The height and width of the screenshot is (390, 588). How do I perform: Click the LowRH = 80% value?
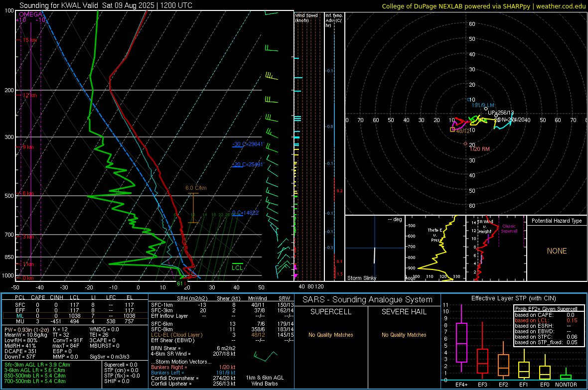click(20, 340)
